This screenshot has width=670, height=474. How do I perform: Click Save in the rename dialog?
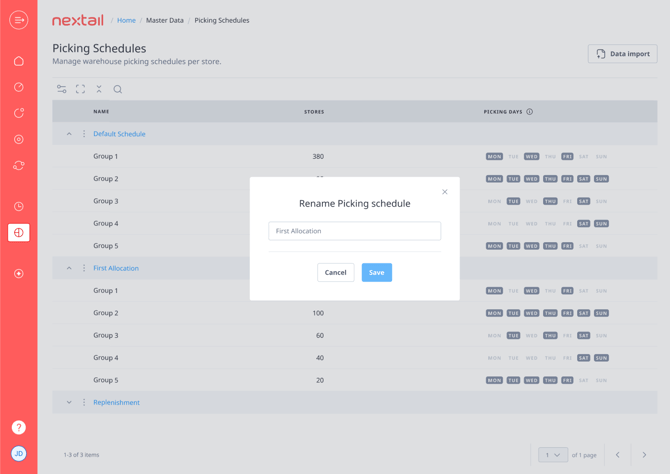[x=376, y=272]
